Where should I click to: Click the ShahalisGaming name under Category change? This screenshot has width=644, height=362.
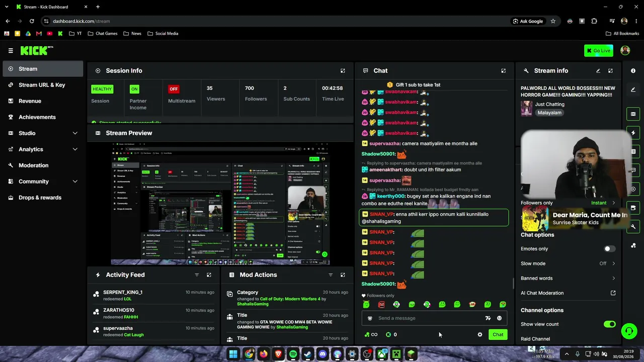[253, 304]
